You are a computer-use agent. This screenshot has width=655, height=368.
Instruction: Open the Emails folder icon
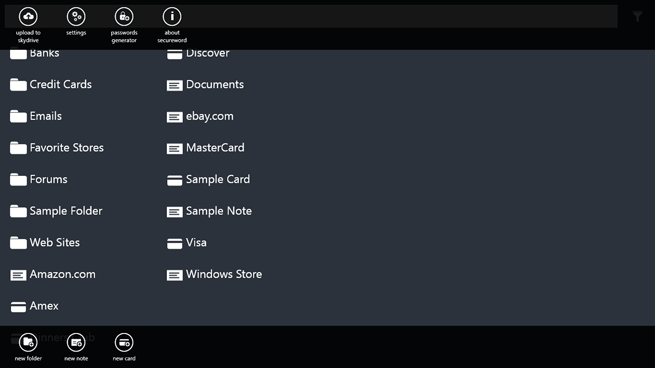(x=18, y=117)
